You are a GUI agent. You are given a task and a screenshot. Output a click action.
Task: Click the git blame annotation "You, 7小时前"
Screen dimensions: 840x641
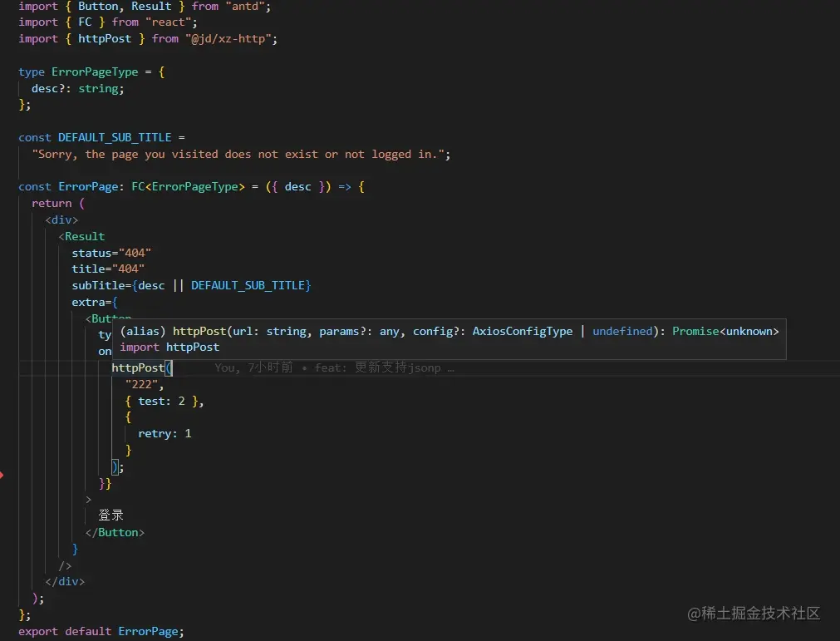(254, 367)
